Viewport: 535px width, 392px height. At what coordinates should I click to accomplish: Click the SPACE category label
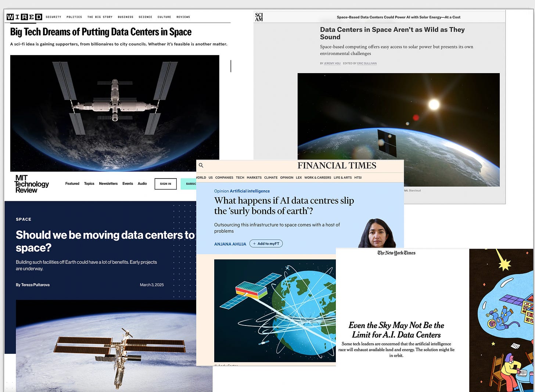pyautogui.click(x=24, y=219)
